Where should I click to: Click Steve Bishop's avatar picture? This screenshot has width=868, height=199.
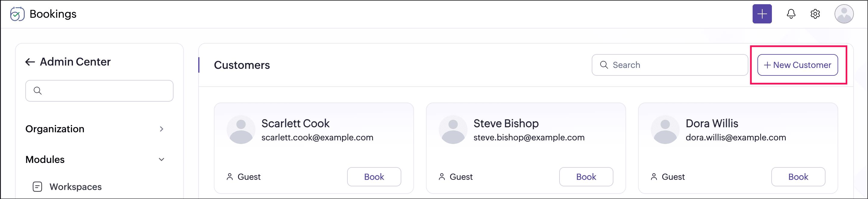click(x=453, y=130)
